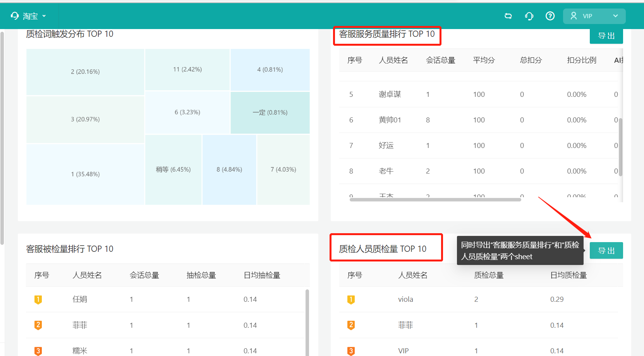Click 糯米 in 客服被检量排行 table

pyautogui.click(x=80, y=351)
